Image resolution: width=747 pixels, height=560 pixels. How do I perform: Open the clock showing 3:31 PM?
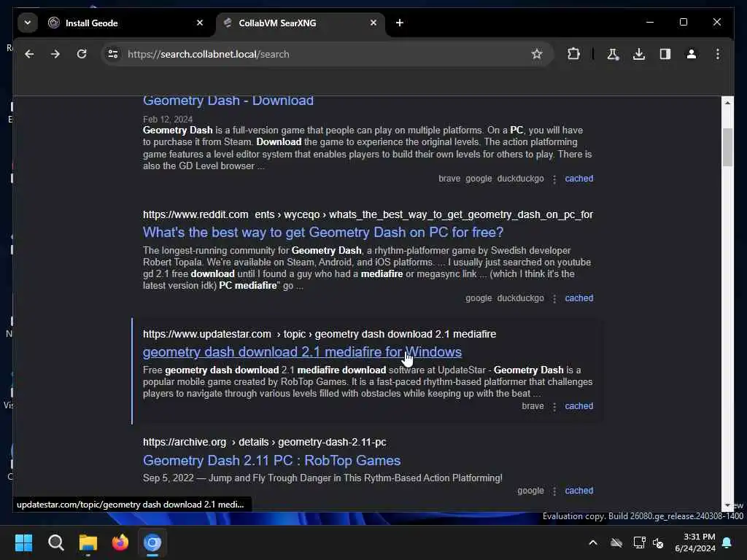point(695,542)
